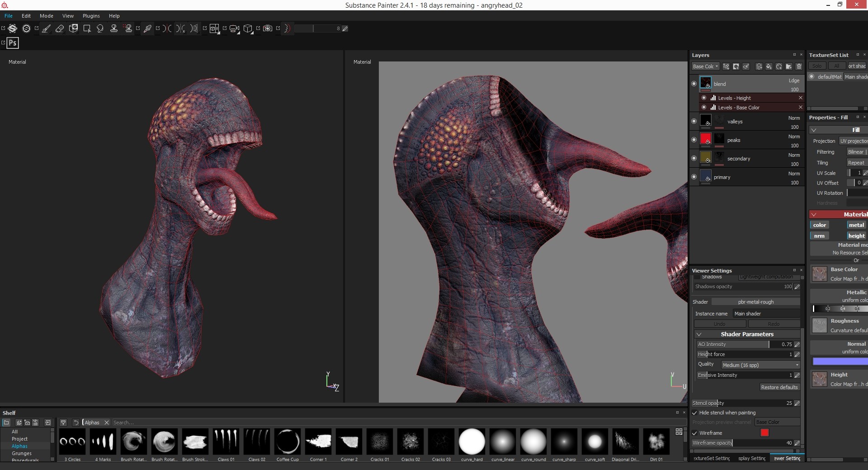
Task: Toggle the height channel button
Action: (x=856, y=236)
